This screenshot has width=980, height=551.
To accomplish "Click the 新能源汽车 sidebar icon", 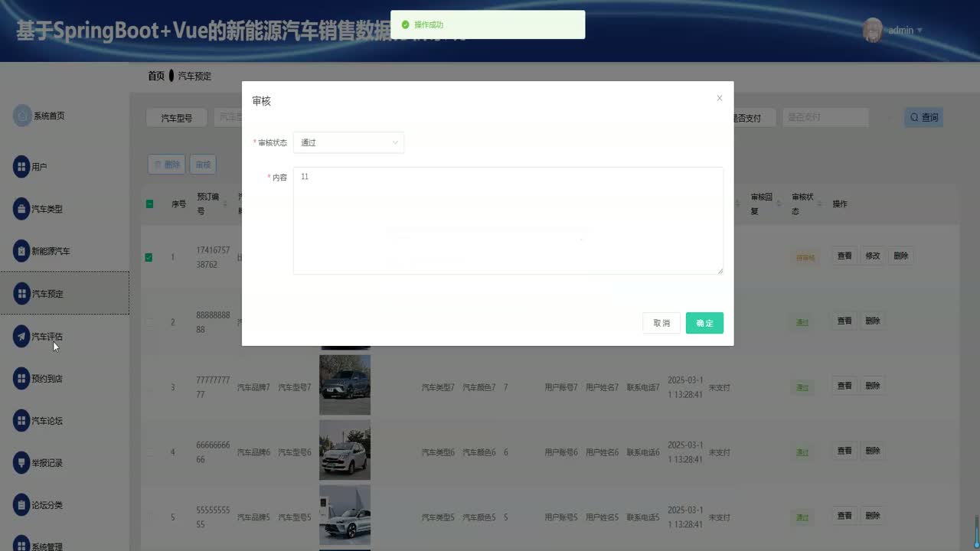I will (x=21, y=251).
